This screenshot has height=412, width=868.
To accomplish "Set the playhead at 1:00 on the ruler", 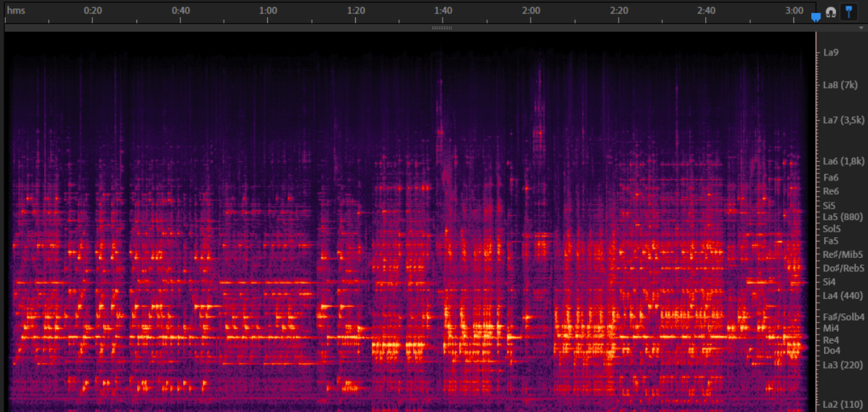I will [x=268, y=11].
